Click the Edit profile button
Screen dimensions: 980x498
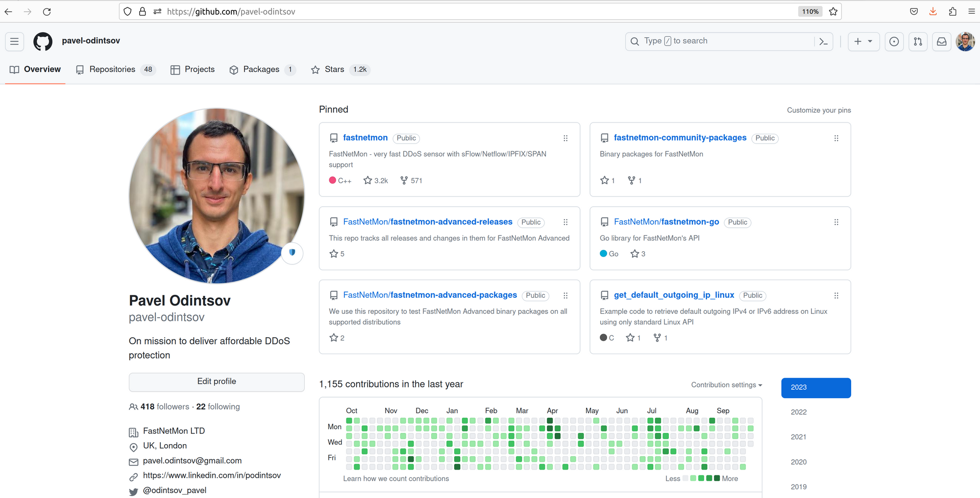tap(217, 382)
